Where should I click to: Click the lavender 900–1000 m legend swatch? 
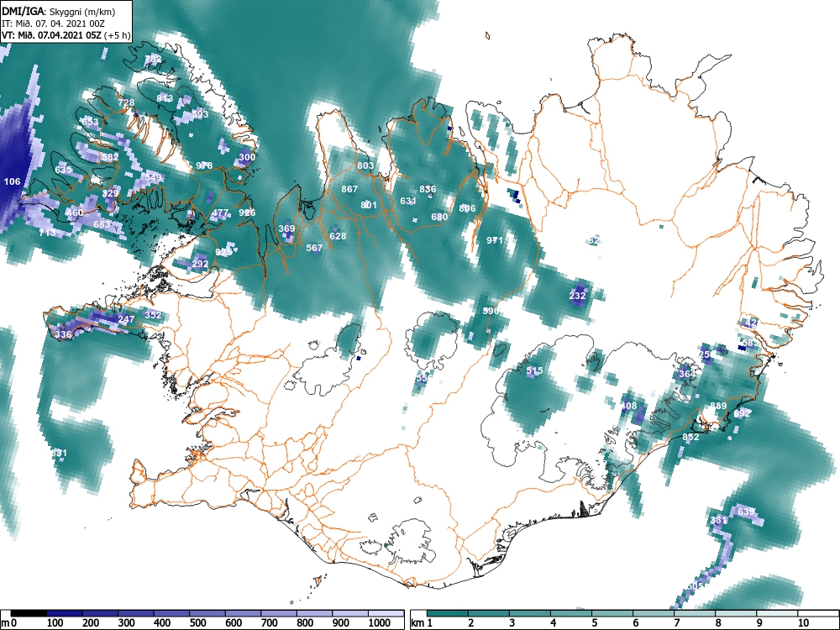click(x=350, y=614)
